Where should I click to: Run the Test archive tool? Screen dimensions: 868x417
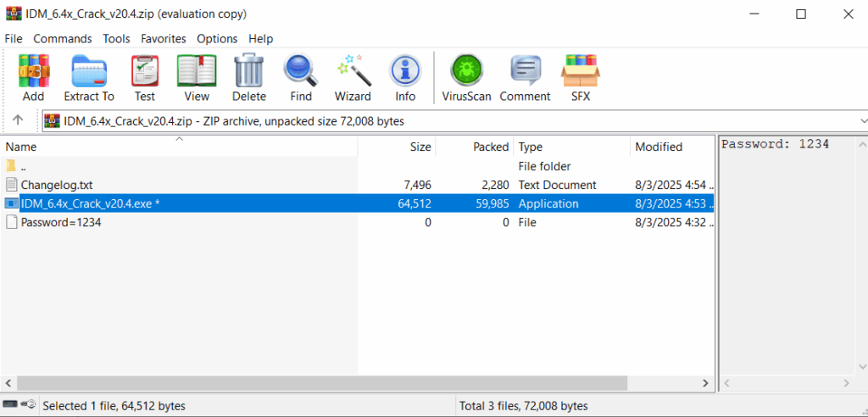point(145,71)
